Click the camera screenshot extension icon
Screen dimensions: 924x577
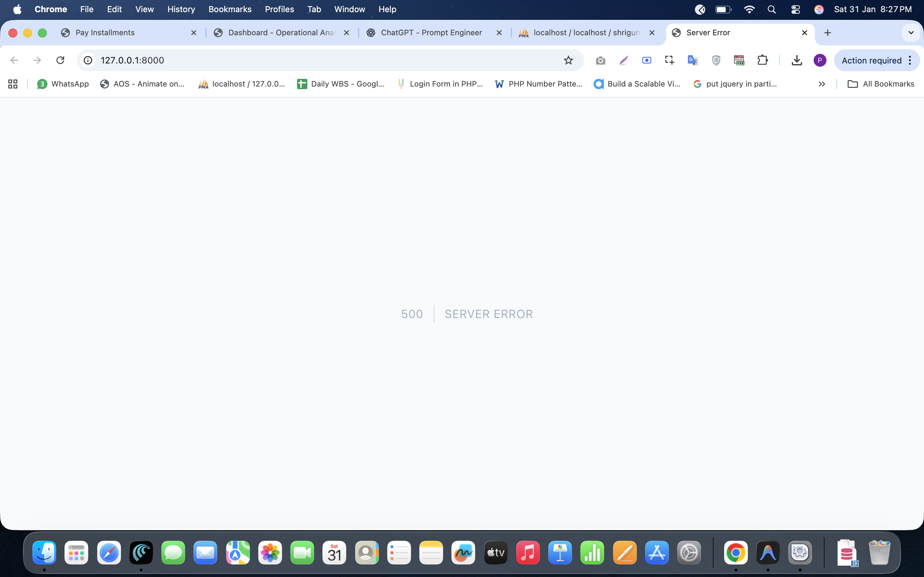[x=600, y=60]
